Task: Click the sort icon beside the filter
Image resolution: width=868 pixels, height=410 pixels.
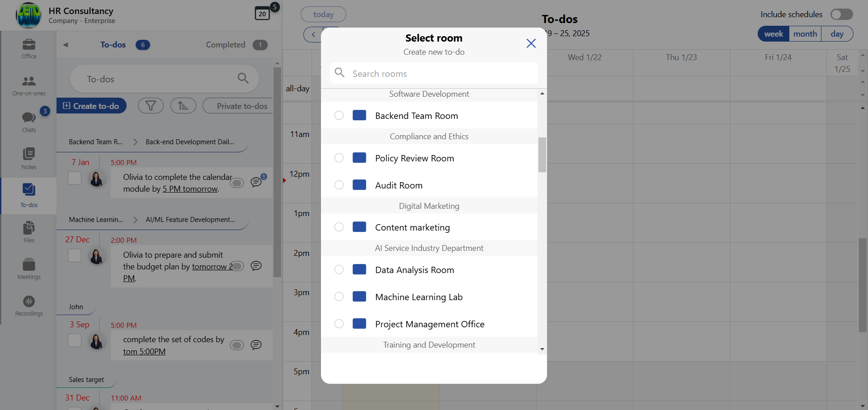Action: click(183, 106)
